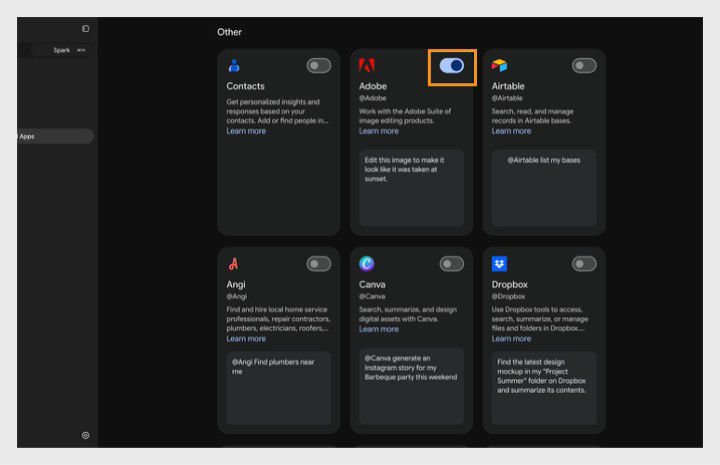This screenshot has width=720, height=465.
Task: Click the @Canva handle text
Action: [372, 297]
